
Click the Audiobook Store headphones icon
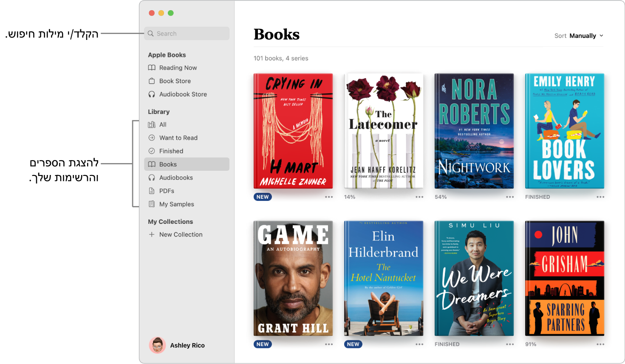click(x=152, y=94)
